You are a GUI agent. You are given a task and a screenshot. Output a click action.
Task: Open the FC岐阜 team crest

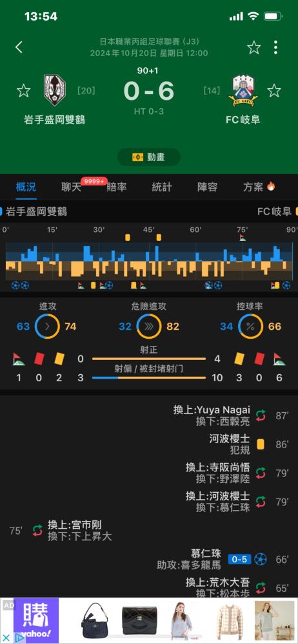243,90
